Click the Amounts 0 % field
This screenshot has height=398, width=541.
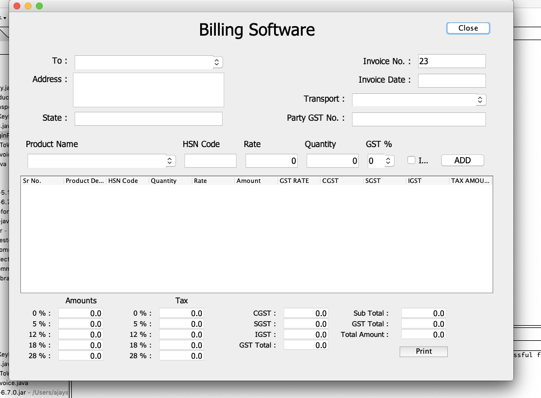[x=81, y=313]
